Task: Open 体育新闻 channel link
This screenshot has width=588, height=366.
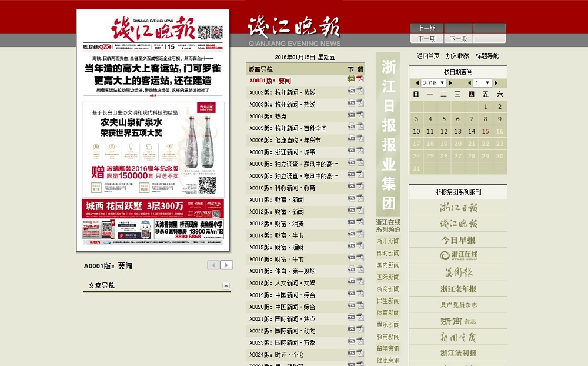Action: (x=388, y=312)
